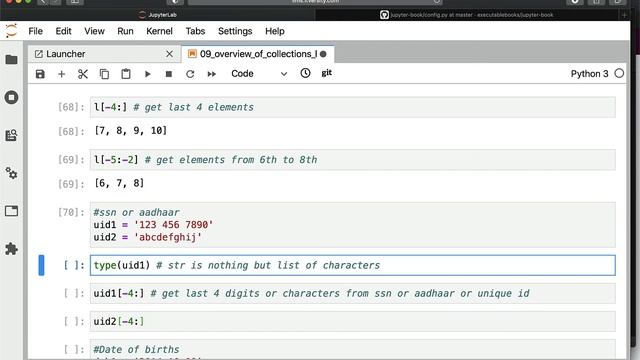
Task: Click the Python 3 kernel name
Action: click(589, 74)
